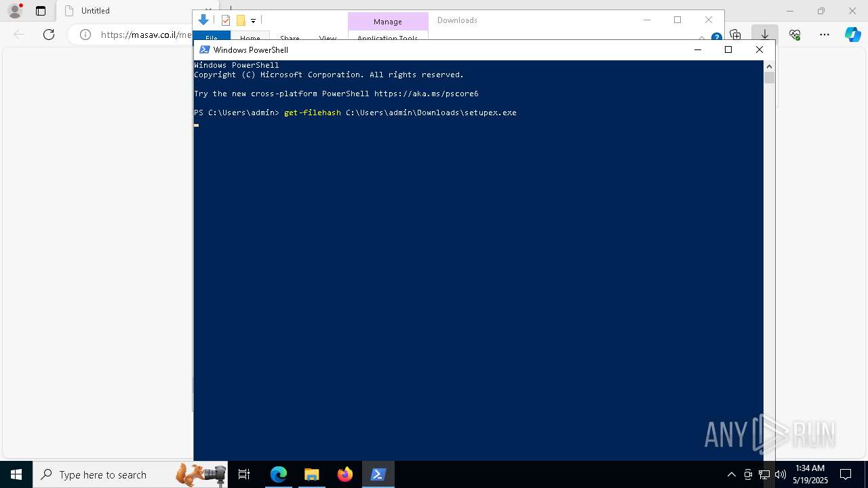
Task: Click the get-filehash command text
Action: tap(313, 113)
